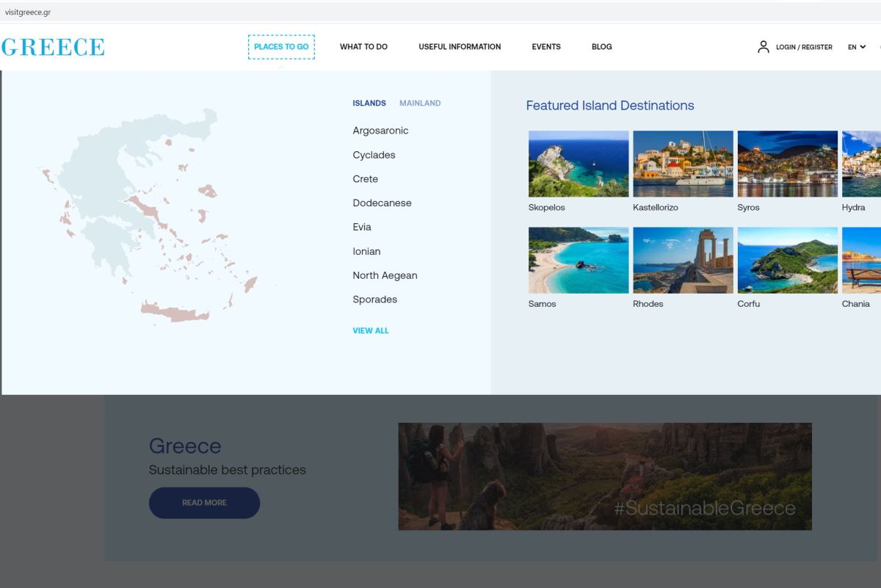This screenshot has width=881, height=588.
Task: Open the What To Do menu
Action: click(363, 47)
